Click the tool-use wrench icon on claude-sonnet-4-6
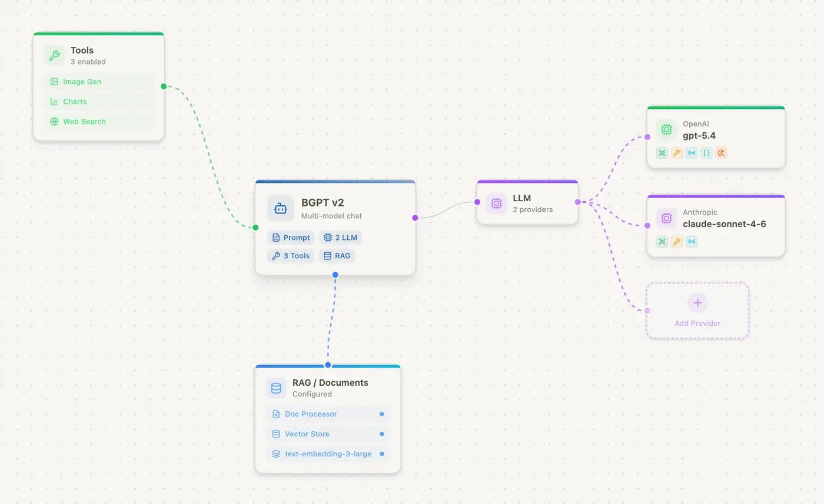The image size is (824, 504). tap(677, 241)
